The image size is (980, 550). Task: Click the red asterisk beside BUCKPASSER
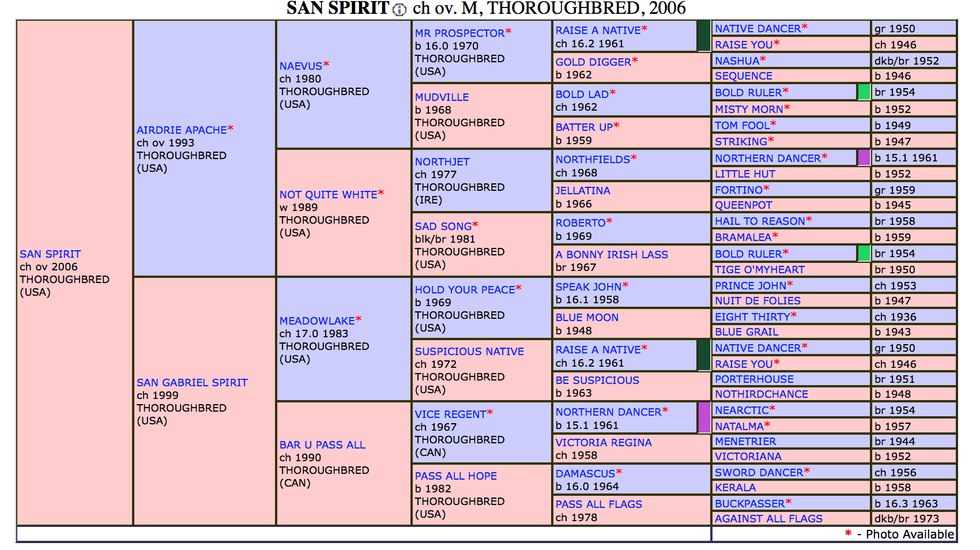tap(788, 502)
